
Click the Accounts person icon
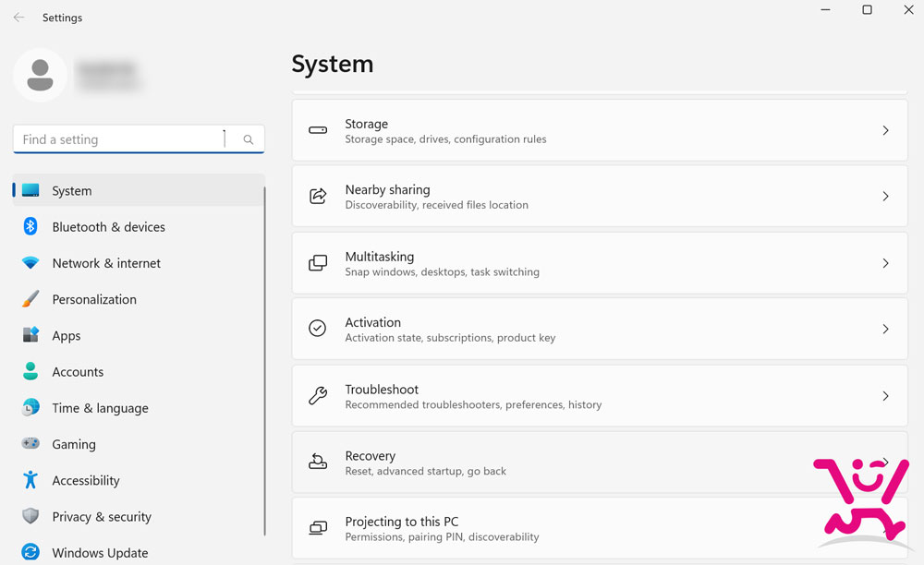(30, 371)
